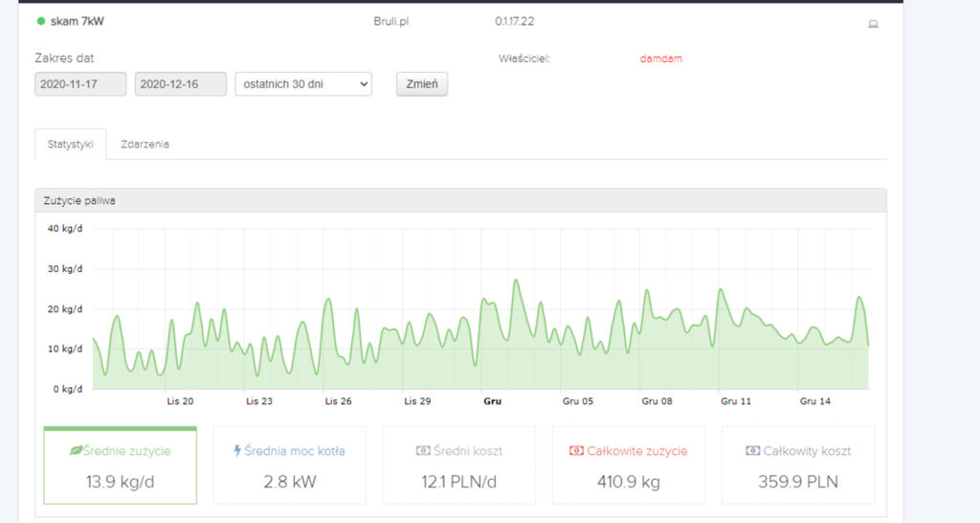Click the Zużycie paliwa panel header
This screenshot has height=523, width=980.
460,200
